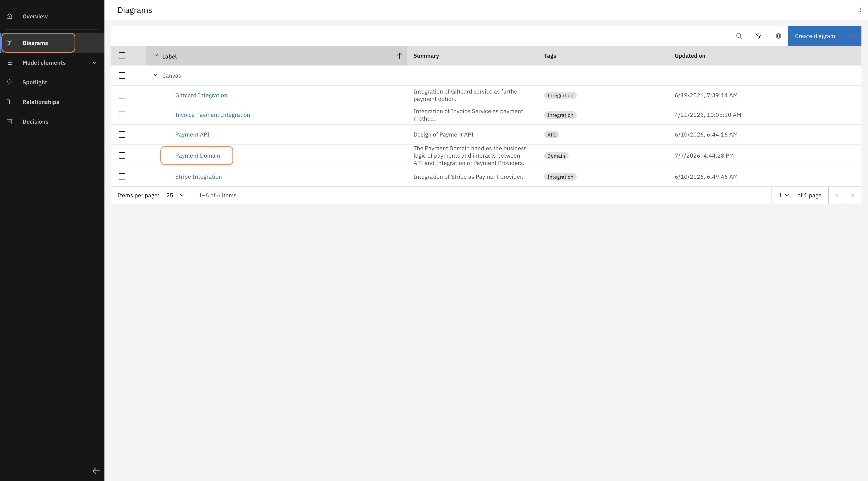Open the Payment API diagram link
This screenshot has width=868, height=481.
tap(192, 134)
